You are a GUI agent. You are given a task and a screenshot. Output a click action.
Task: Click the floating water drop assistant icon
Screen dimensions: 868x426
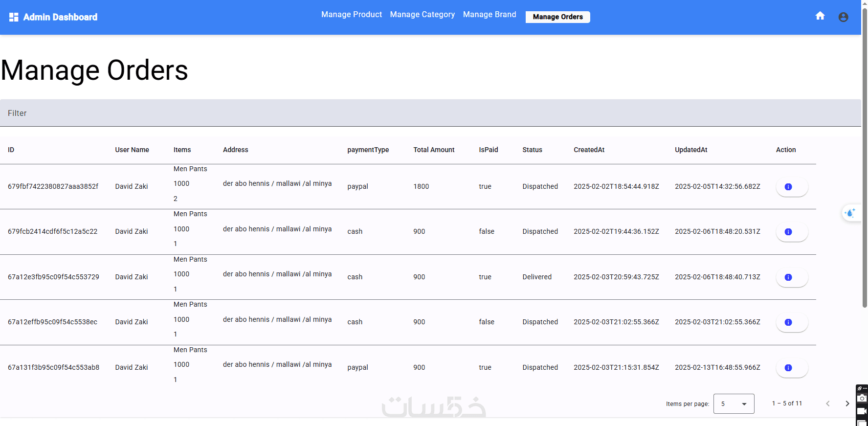[851, 213]
